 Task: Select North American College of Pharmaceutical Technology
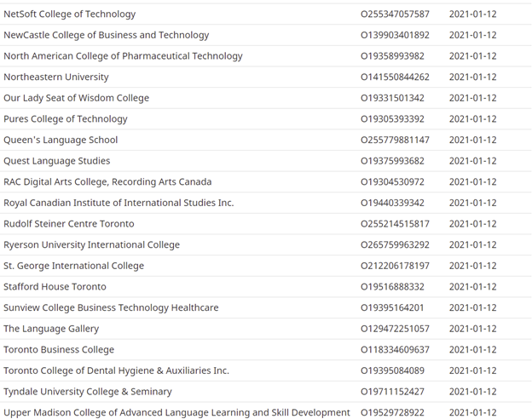point(123,56)
